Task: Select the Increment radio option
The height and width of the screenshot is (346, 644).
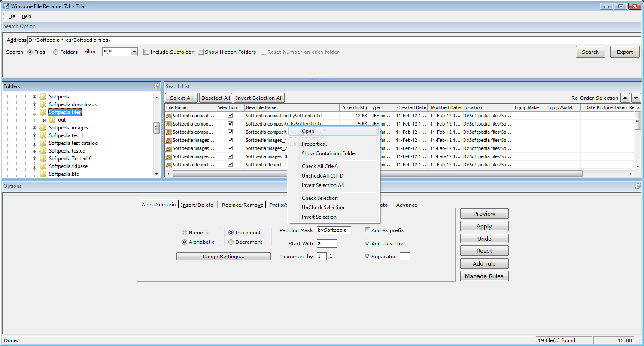Action: 231,233
